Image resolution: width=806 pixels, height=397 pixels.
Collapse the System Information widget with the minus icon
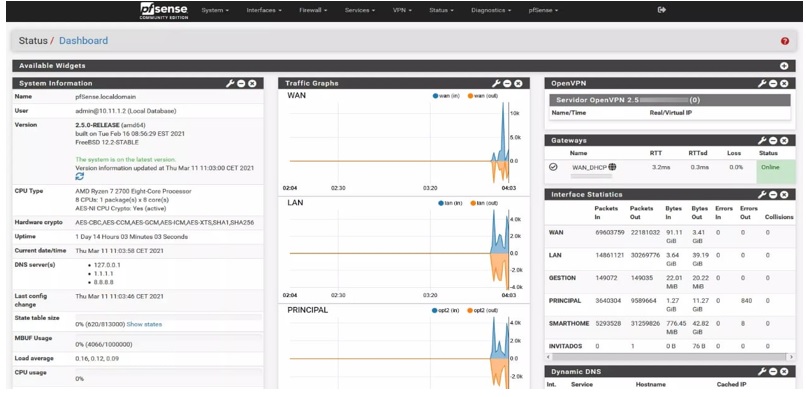[x=241, y=83]
